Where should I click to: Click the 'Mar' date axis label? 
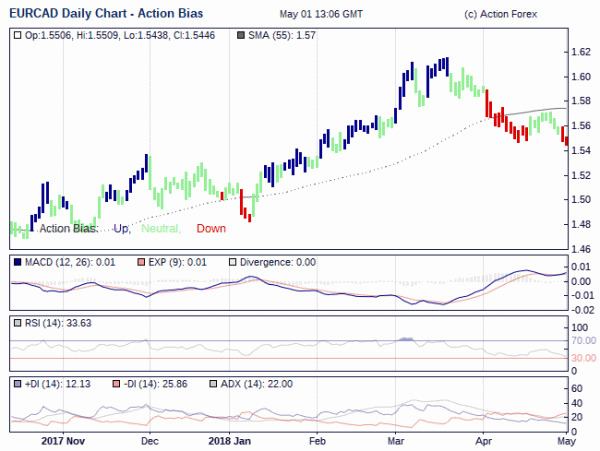tap(396, 440)
